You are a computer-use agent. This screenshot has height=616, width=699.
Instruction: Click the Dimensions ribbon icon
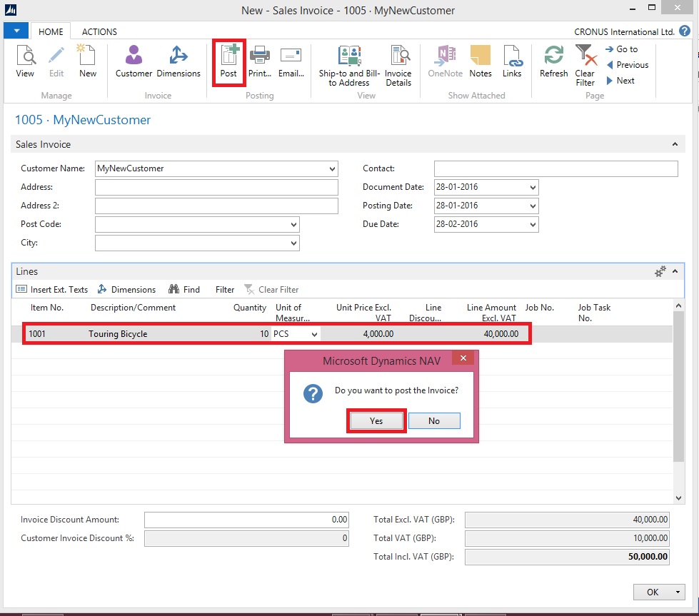[178, 62]
